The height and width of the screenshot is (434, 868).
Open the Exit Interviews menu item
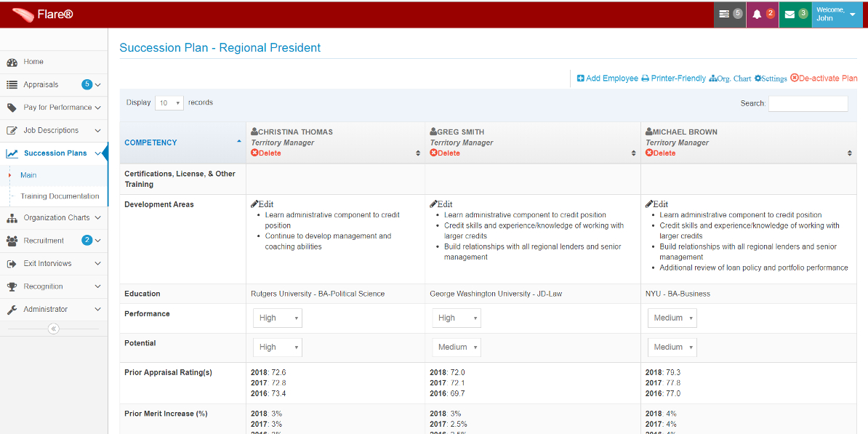click(54, 264)
